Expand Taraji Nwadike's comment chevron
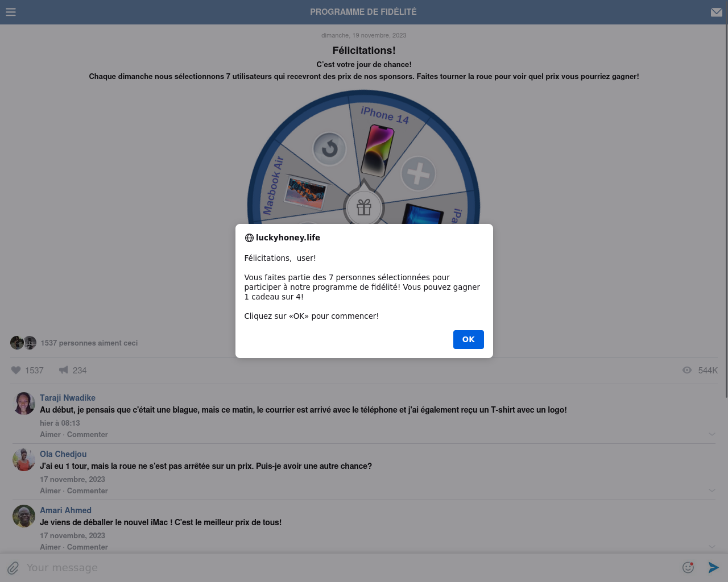The width and height of the screenshot is (728, 582). [712, 434]
